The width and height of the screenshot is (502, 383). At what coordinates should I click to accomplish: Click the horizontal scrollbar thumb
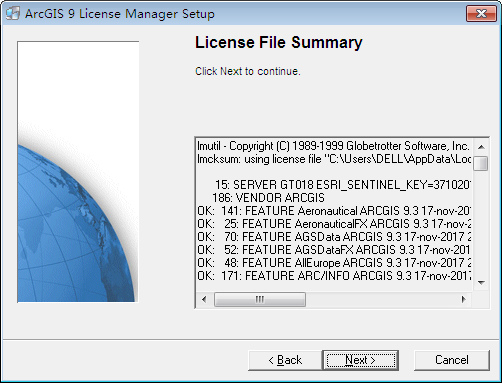pyautogui.click(x=260, y=299)
